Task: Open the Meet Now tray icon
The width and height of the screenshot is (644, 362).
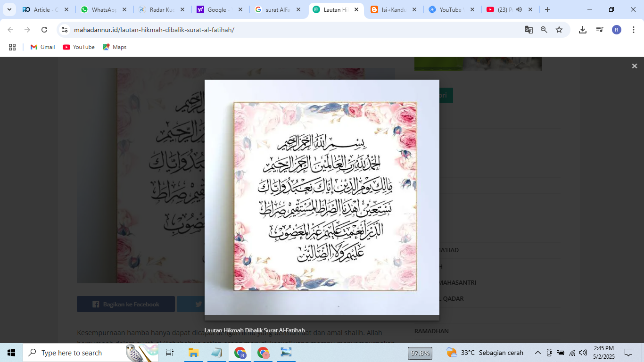Action: tap(549, 353)
